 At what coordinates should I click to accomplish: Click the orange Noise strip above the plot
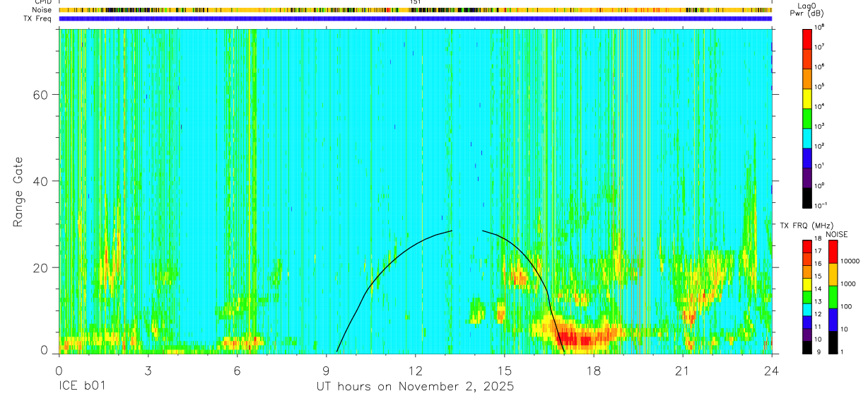tap(415, 10)
